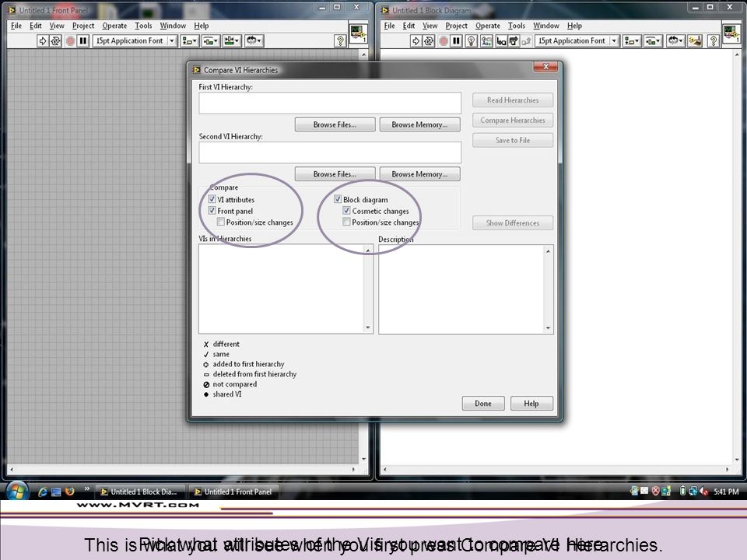The width and height of the screenshot is (747, 560).
Task: Open Context Help in Block Diagram toolbar
Action: coord(714,41)
